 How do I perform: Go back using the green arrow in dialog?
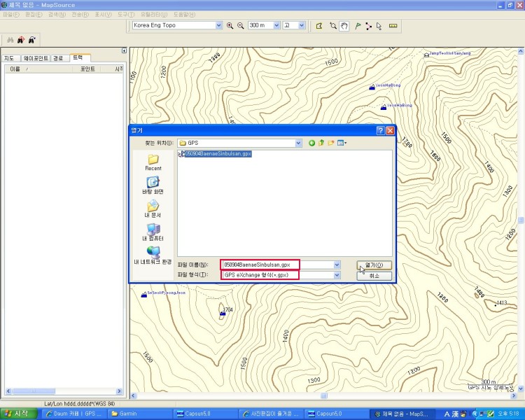tap(311, 143)
